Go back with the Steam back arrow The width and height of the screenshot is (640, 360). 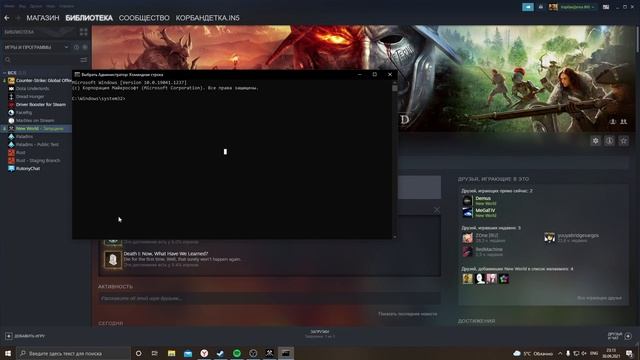(7, 18)
